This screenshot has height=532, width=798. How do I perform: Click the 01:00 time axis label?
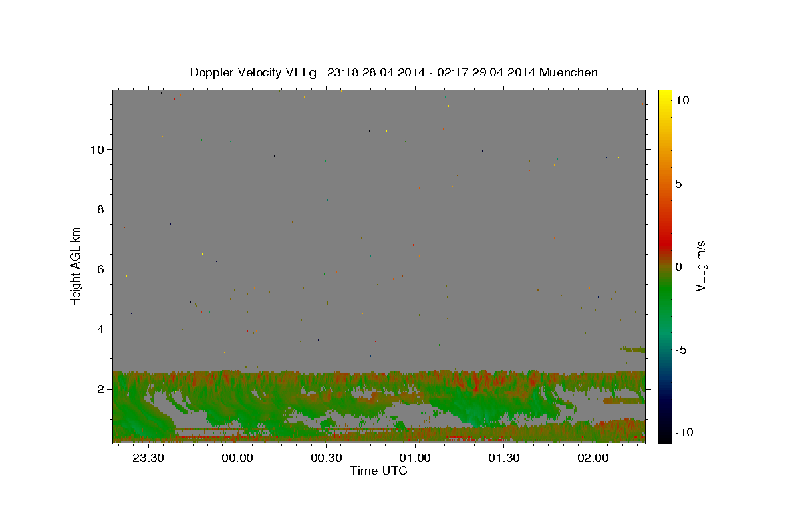(x=415, y=458)
